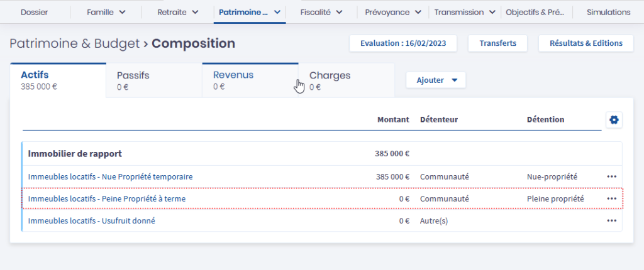Image resolution: width=644 pixels, height=270 pixels.
Task: Open the Simulations menu item
Action: point(608,12)
